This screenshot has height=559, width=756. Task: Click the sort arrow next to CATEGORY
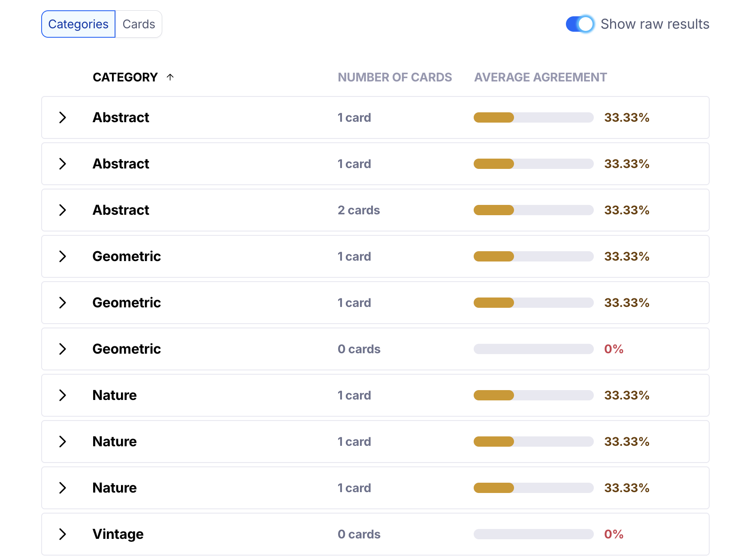(x=170, y=77)
